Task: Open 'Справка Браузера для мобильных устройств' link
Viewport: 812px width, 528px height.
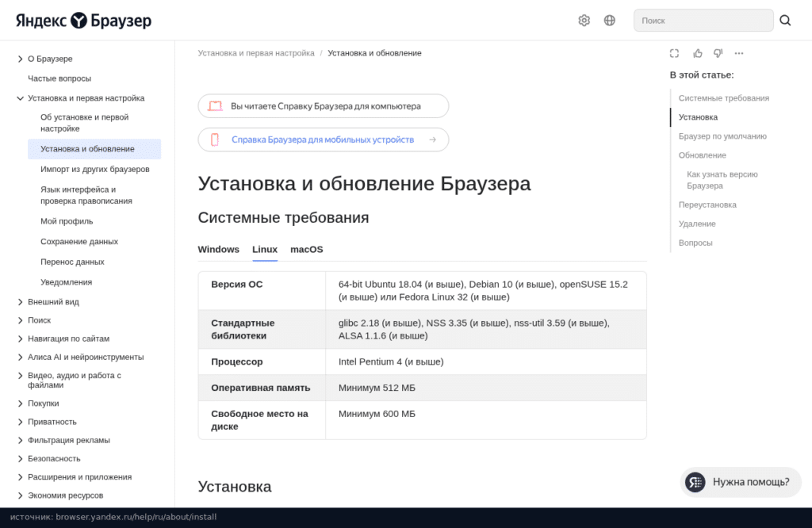Action: [323, 140]
